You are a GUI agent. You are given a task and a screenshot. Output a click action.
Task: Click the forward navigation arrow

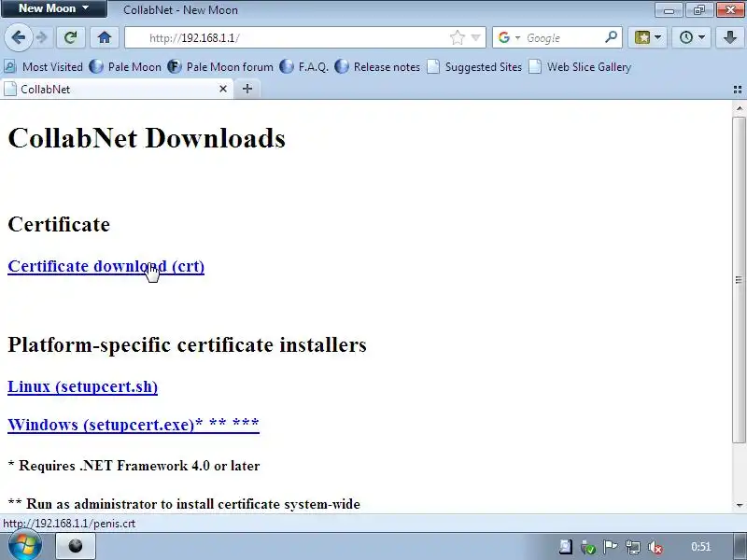tap(42, 37)
